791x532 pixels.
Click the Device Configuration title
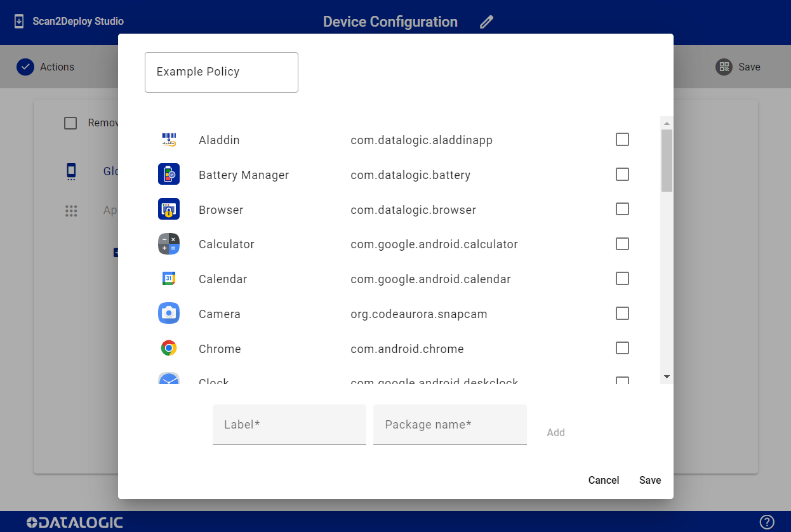point(390,22)
